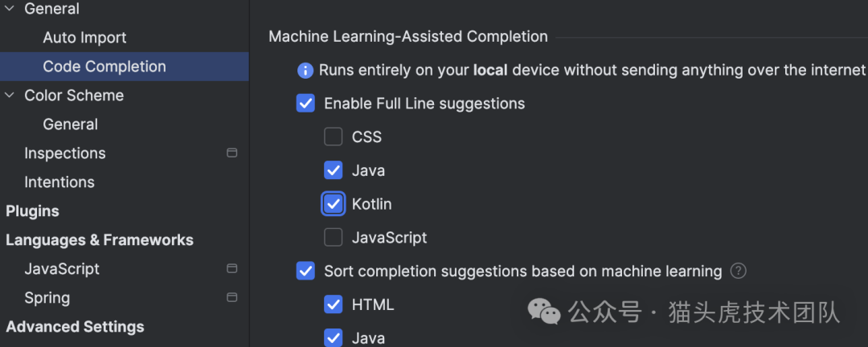
Task: Open the Auto Import settings page
Action: 84,38
